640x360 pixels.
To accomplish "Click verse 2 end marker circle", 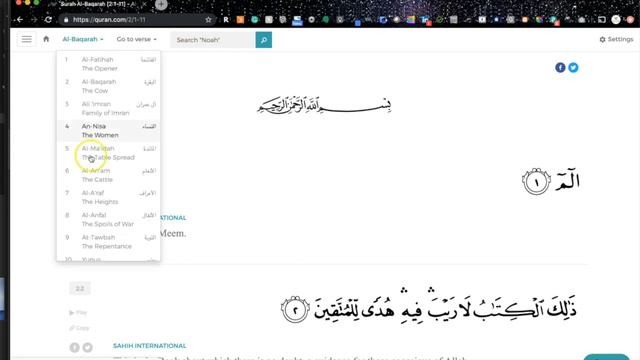I will click(295, 310).
